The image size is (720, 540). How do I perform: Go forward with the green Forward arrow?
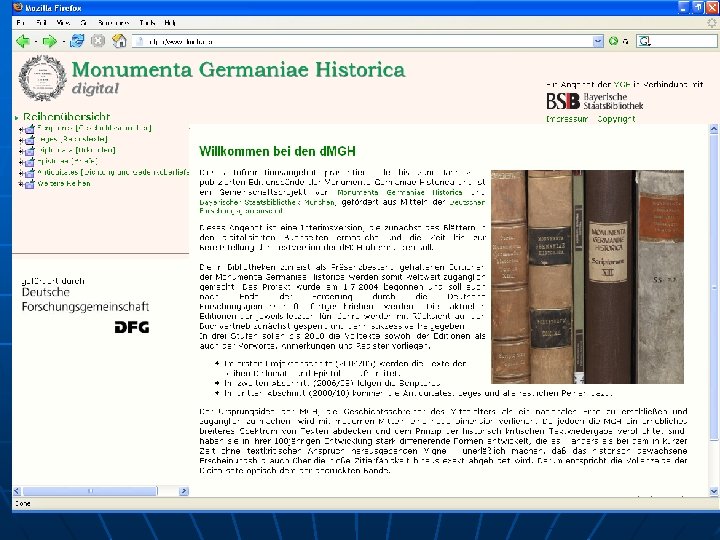[49, 41]
